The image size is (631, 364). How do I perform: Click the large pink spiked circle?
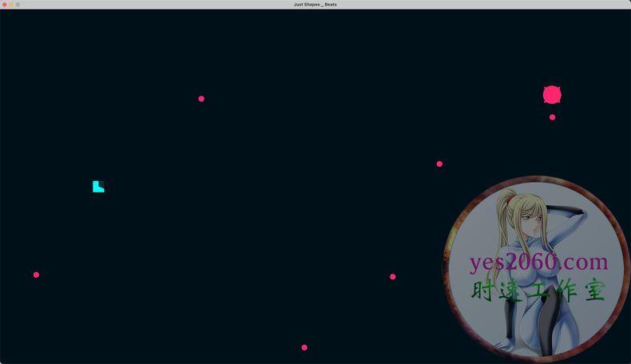coord(552,95)
